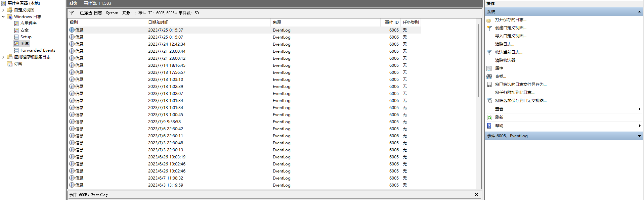The width and height of the screenshot is (644, 200).
Task: Select event row 2023/7/14 18:16:45
Action: pos(244,65)
